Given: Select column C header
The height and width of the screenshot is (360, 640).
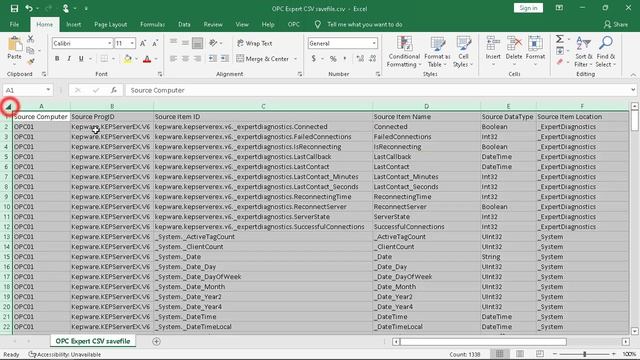Looking at the screenshot, I should click(263, 106).
